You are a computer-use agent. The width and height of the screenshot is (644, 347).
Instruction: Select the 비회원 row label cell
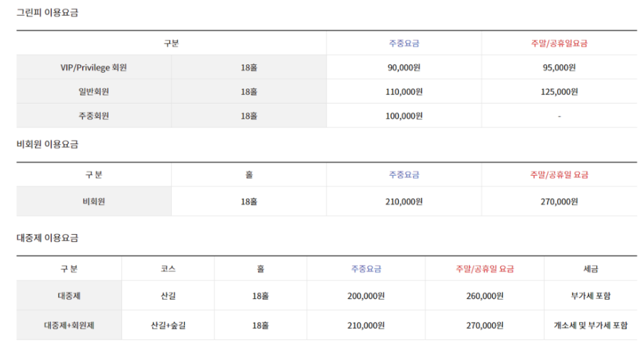click(94, 201)
